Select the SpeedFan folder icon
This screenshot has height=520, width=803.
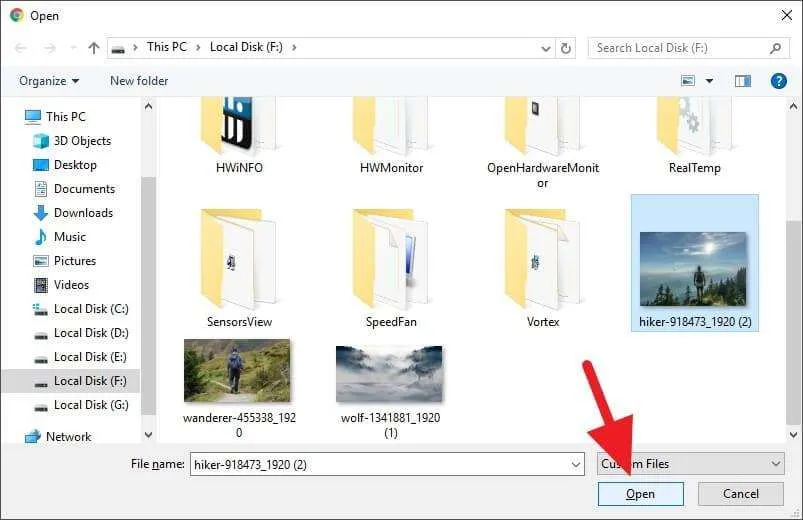point(391,259)
